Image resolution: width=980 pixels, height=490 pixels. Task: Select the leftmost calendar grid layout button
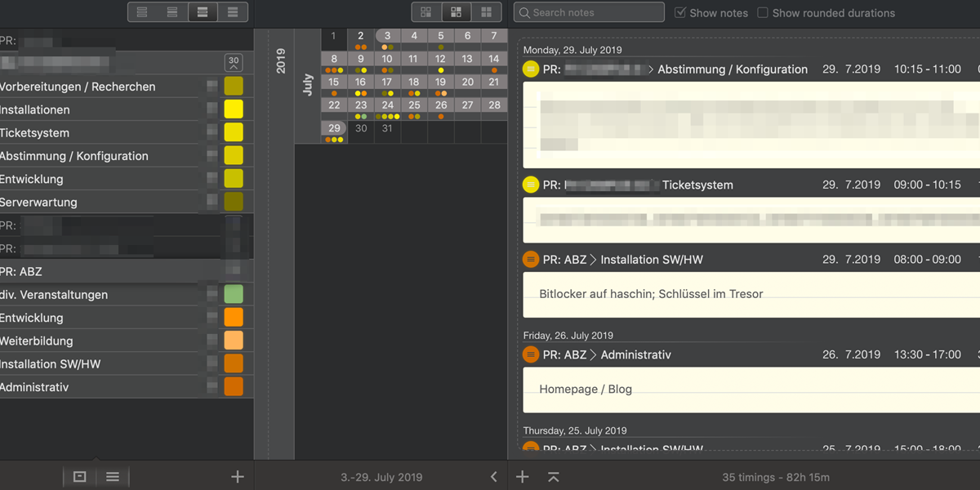tap(426, 12)
